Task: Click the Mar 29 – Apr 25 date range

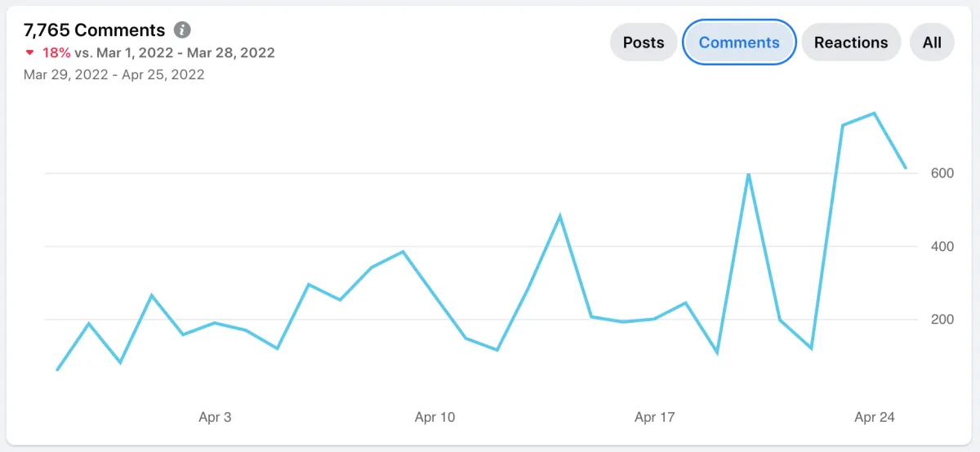Action: tap(114, 74)
